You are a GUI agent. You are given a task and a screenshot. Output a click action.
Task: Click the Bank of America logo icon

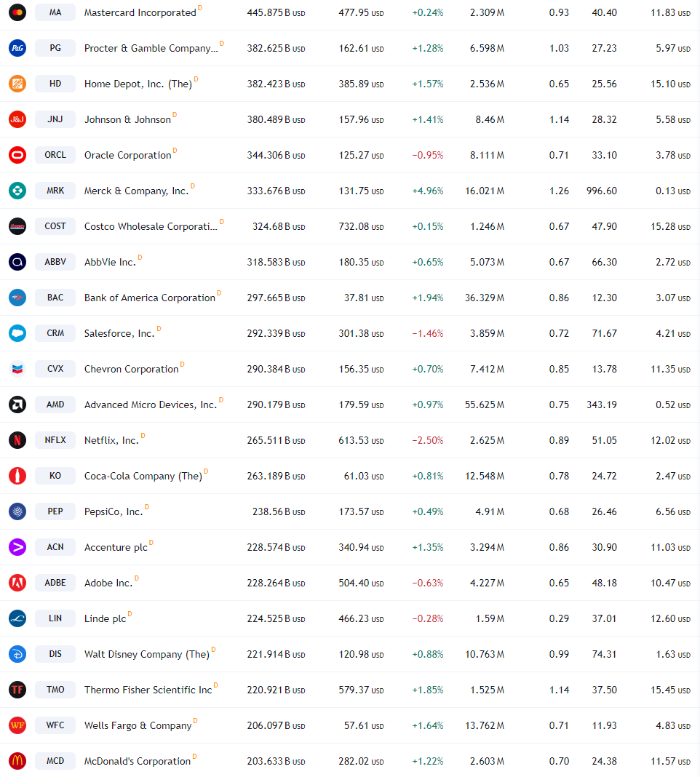[x=17, y=298]
